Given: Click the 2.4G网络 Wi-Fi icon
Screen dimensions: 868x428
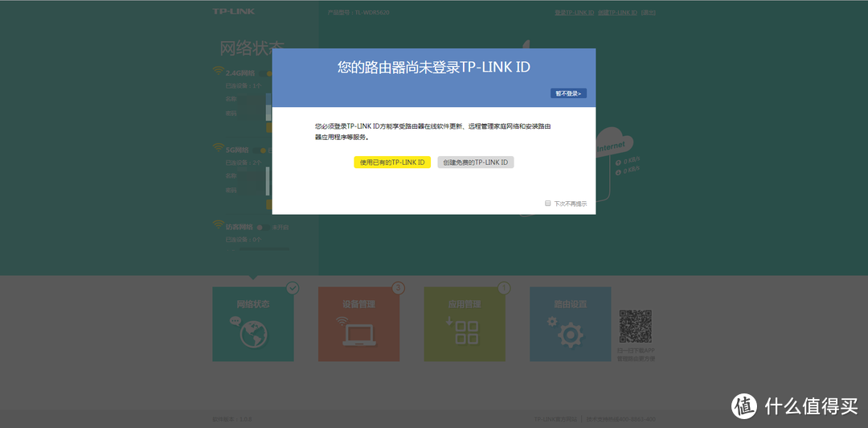Looking at the screenshot, I should coord(219,72).
